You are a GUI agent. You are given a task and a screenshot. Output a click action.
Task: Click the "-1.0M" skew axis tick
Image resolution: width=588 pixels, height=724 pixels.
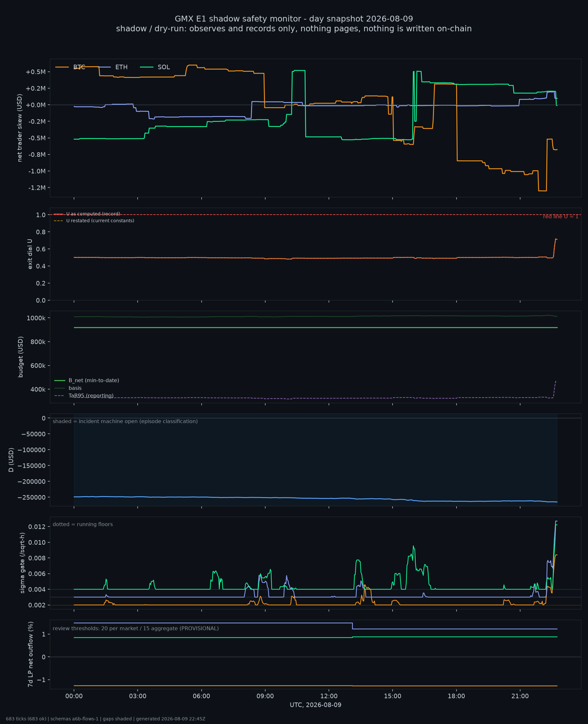37,171
